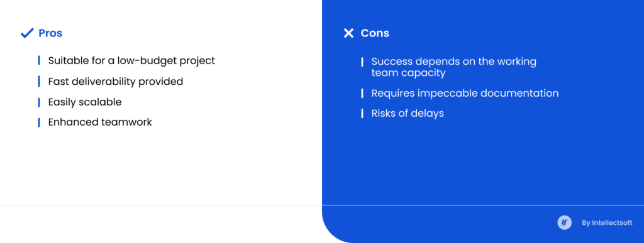Screen dimensions: 644x243
Task: Click the Pros heading
Action: [50, 33]
